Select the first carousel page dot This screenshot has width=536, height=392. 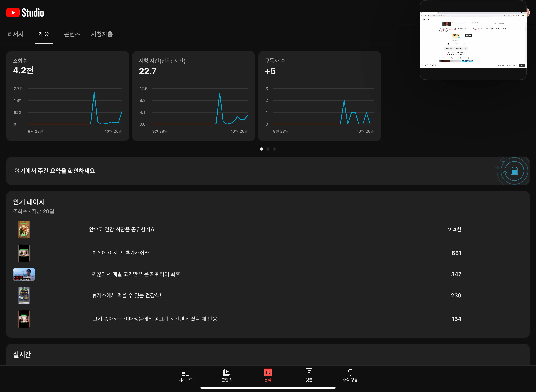[262, 149]
